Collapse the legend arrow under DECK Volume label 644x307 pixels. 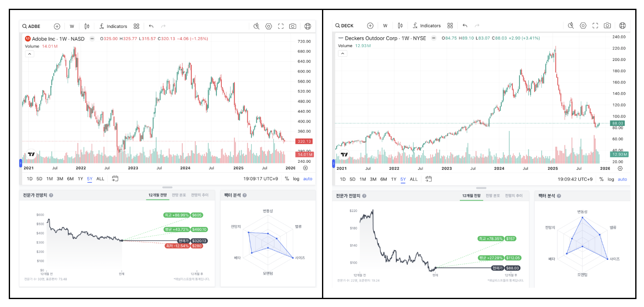(342, 53)
